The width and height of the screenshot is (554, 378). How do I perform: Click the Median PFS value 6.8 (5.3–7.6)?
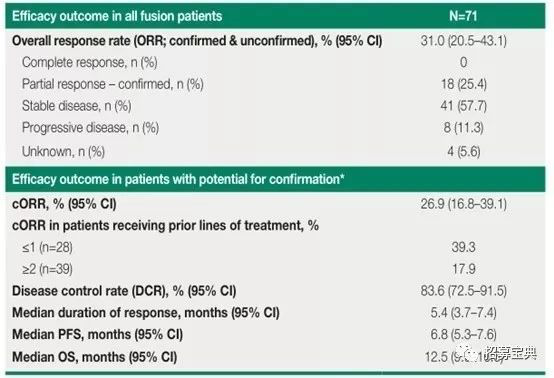pyautogui.click(x=464, y=334)
